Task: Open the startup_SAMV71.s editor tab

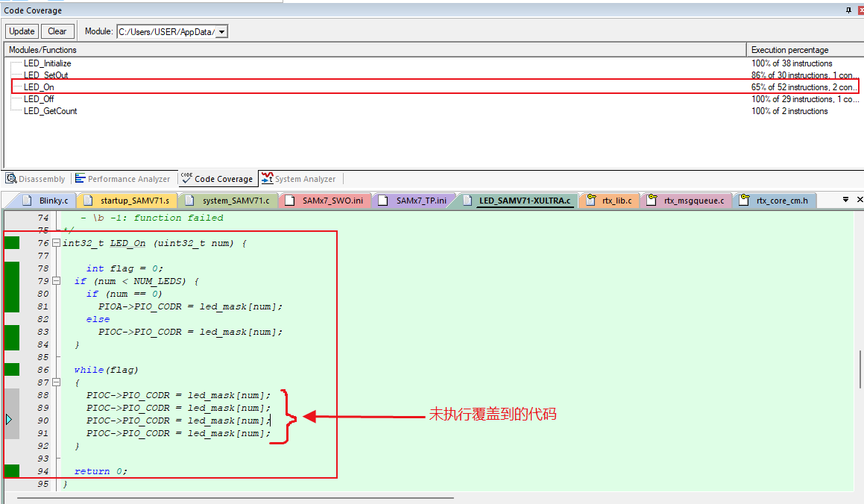Action: pos(127,201)
